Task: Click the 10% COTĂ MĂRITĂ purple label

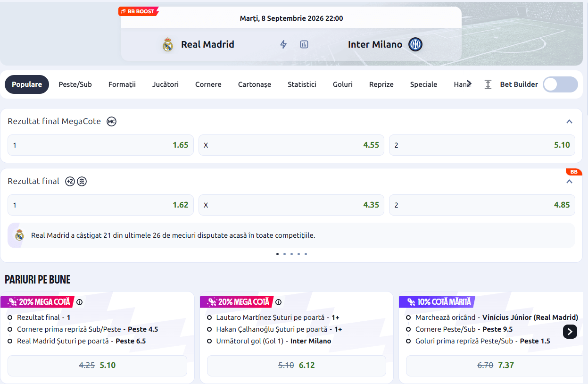Action: point(437,302)
